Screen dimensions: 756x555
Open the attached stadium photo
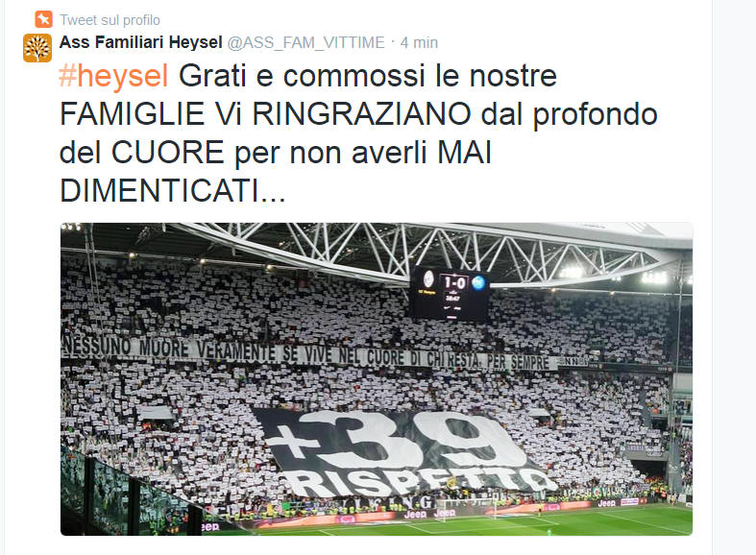pyautogui.click(x=377, y=379)
